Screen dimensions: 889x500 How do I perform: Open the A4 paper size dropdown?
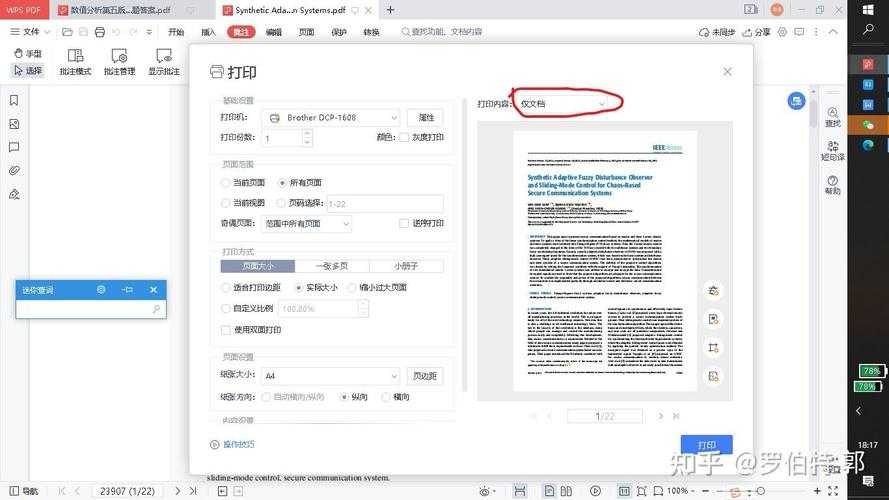[x=331, y=376]
